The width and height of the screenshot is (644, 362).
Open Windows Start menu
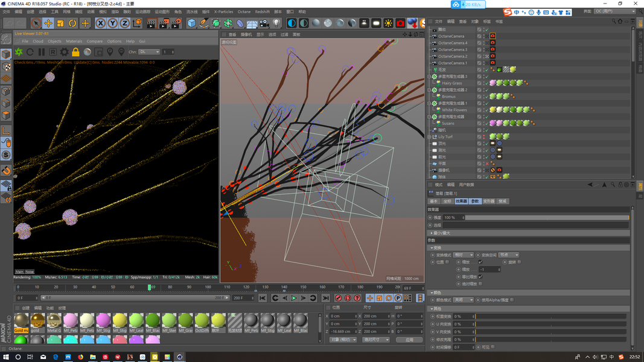pos(6,357)
